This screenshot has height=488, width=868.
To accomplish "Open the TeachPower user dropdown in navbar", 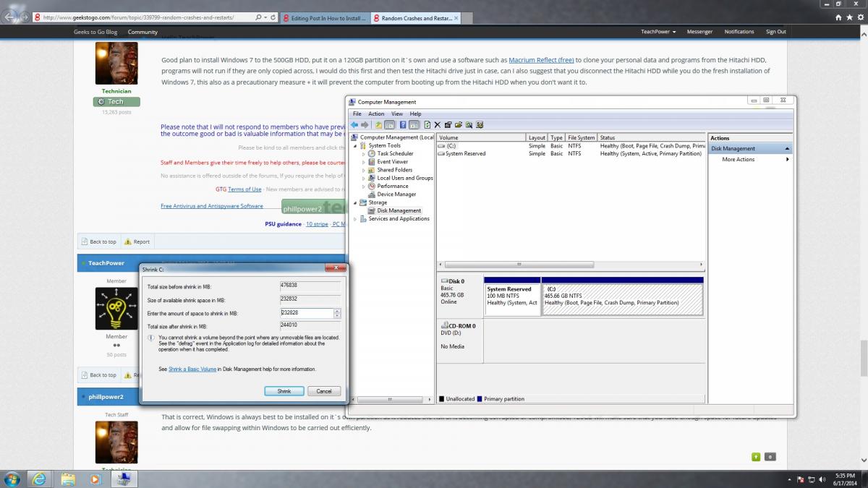I will tap(658, 32).
